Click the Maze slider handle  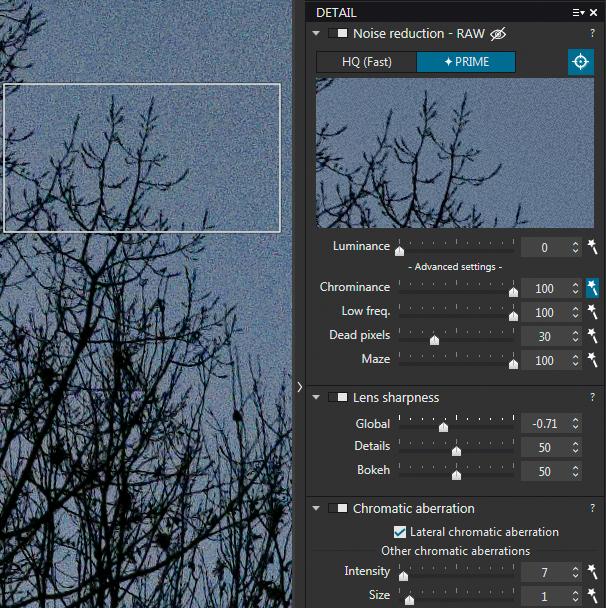point(513,364)
